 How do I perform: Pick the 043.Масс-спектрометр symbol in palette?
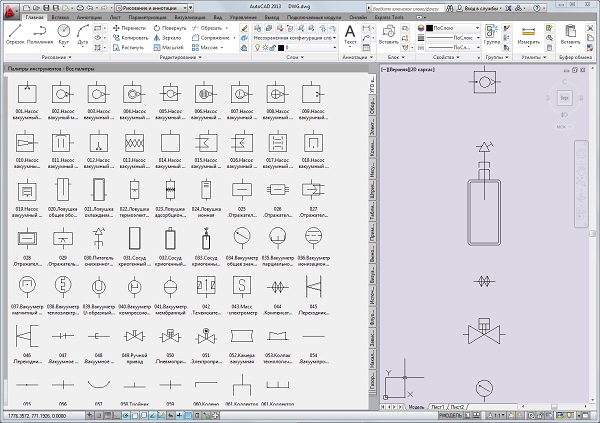point(241,287)
